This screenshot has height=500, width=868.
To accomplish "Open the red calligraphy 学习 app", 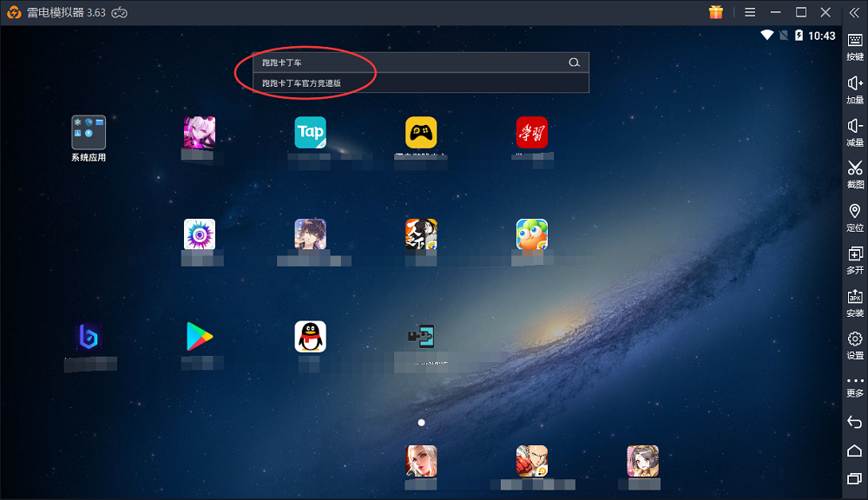I will coord(532,132).
